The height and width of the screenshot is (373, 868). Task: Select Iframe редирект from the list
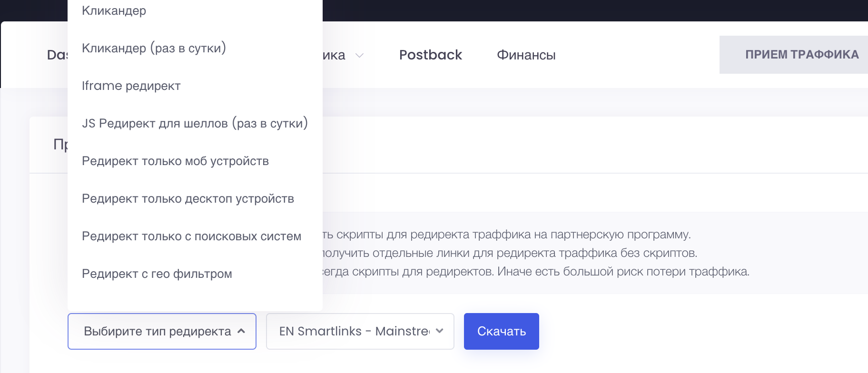131,86
